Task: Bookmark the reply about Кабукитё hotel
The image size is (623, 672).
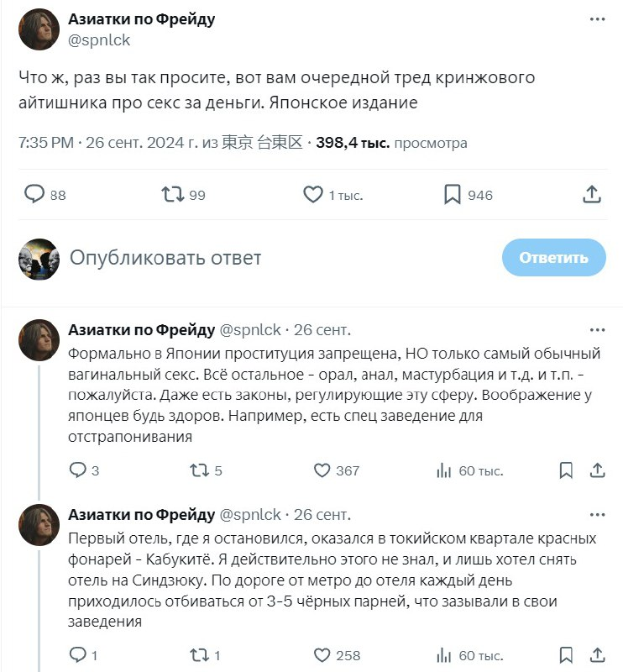Action: tap(567, 655)
